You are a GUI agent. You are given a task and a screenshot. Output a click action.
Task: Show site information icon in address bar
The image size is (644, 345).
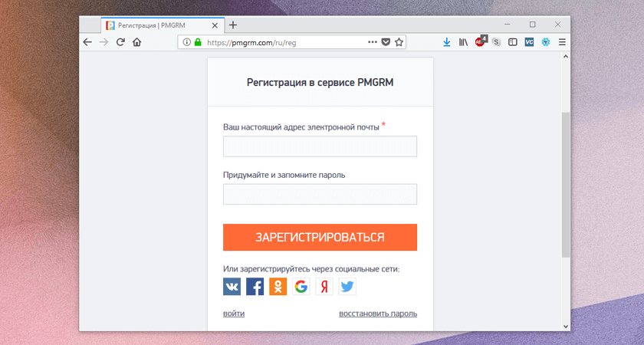(187, 42)
